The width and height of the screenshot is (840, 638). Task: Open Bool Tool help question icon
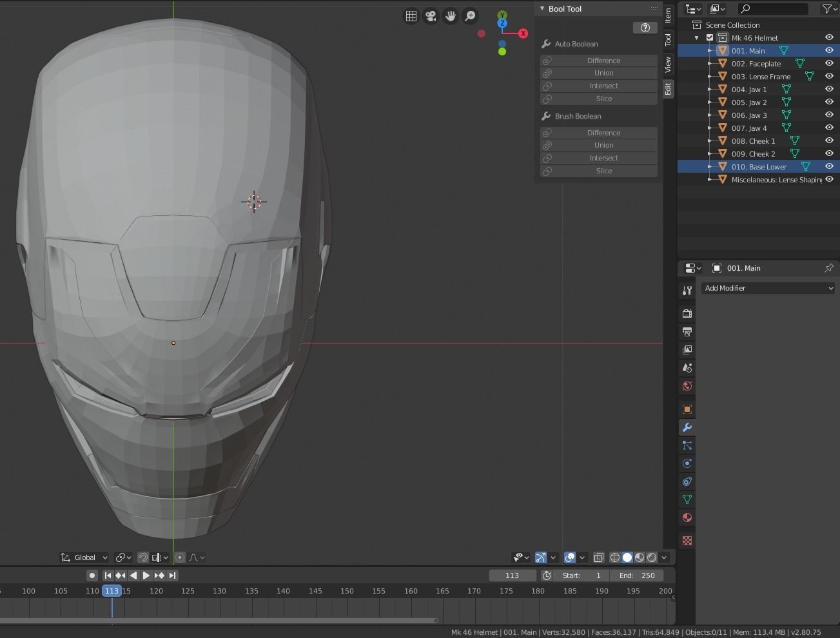pos(645,28)
